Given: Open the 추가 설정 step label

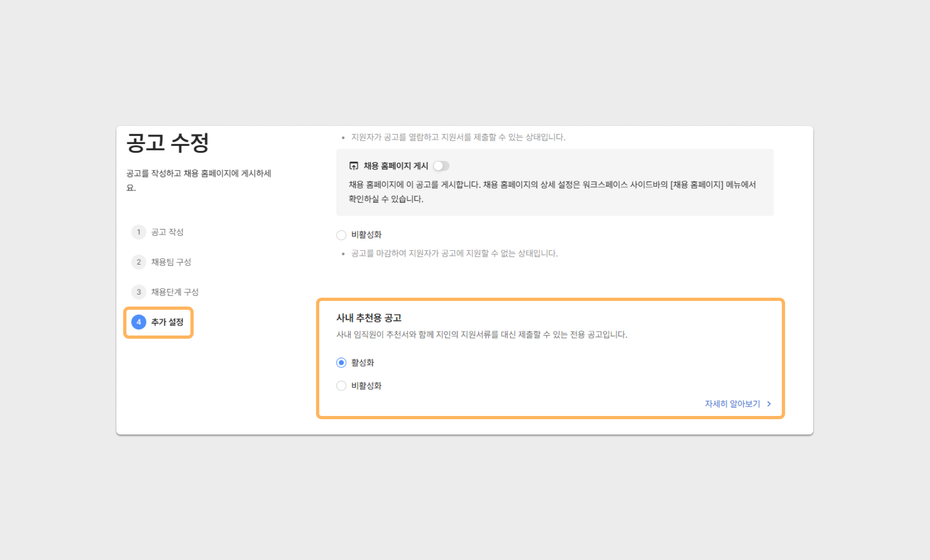Looking at the screenshot, I should [x=167, y=322].
